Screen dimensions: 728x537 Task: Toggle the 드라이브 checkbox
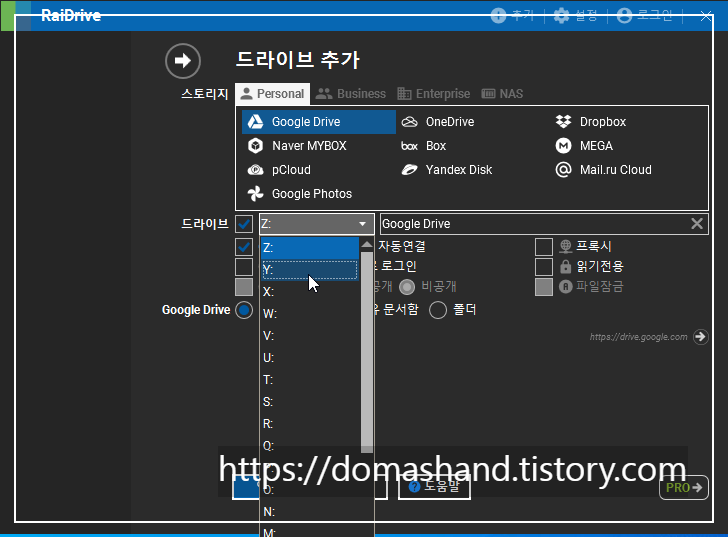click(x=244, y=224)
